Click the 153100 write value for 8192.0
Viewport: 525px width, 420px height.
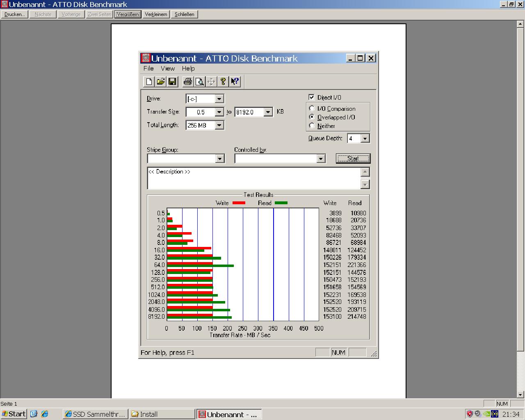[x=332, y=317]
